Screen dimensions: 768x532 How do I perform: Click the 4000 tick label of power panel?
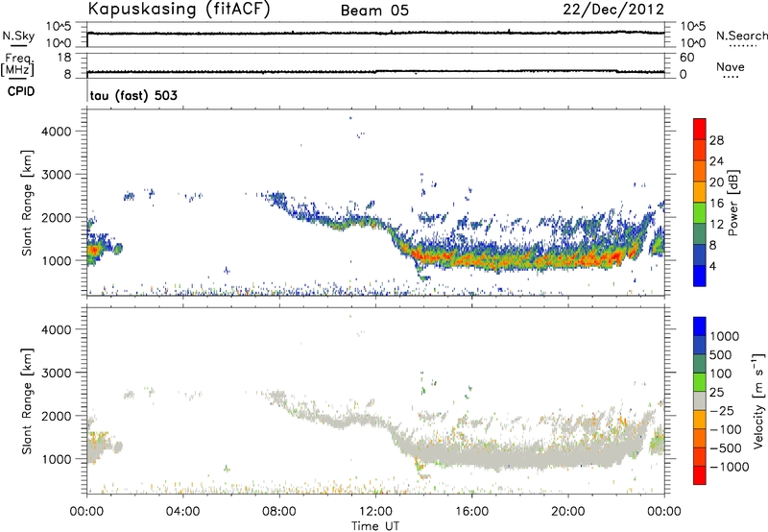pyautogui.click(x=56, y=132)
